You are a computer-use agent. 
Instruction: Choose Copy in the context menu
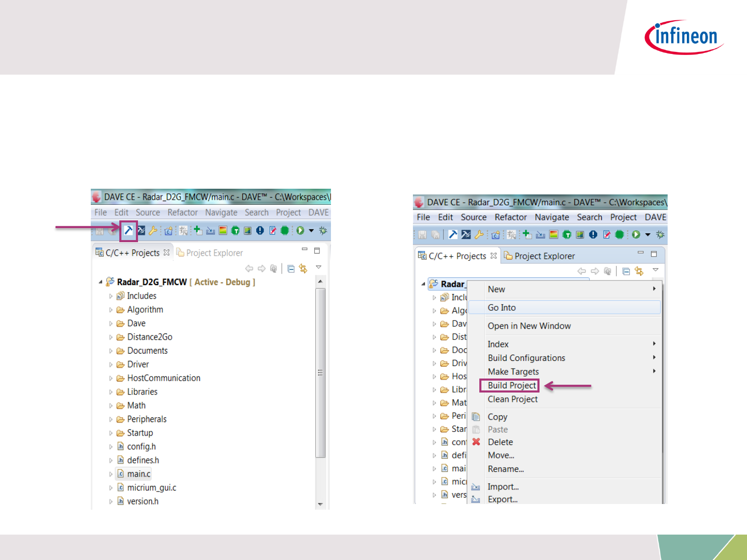point(497,417)
